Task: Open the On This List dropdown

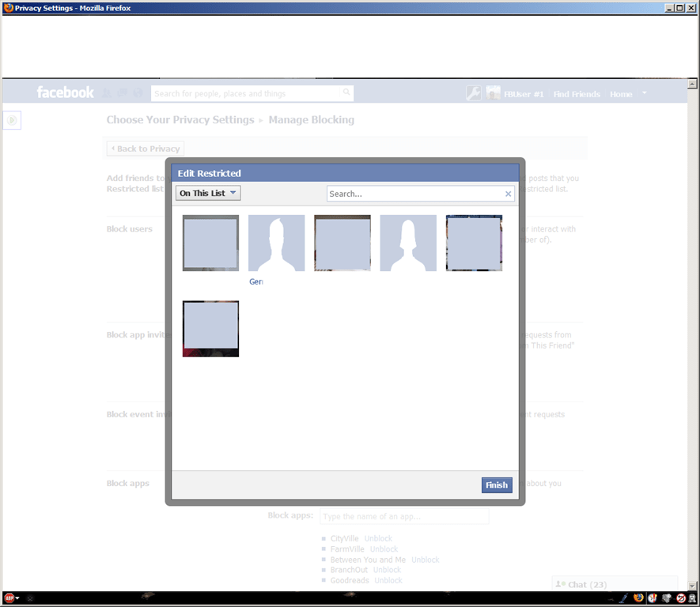Action: click(x=207, y=193)
